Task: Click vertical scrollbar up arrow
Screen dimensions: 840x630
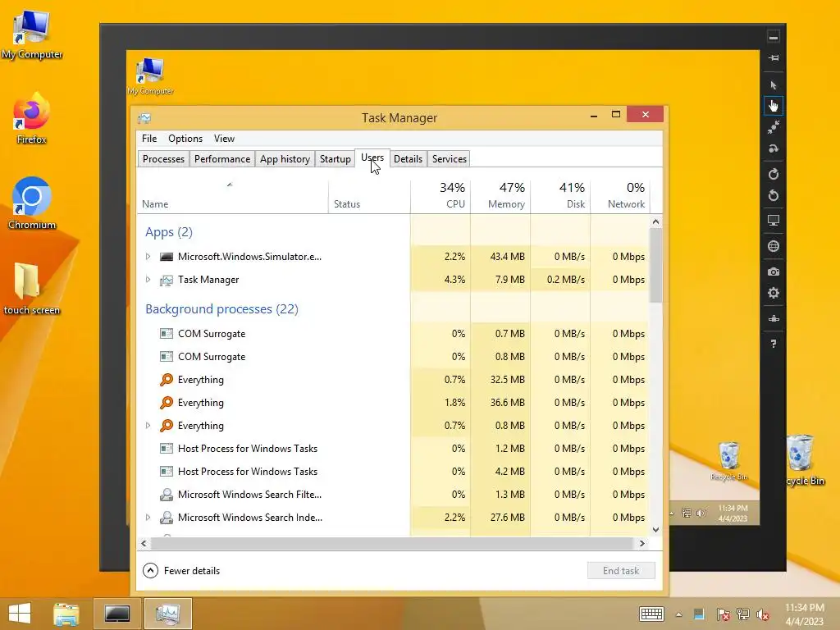Action: 655,221
